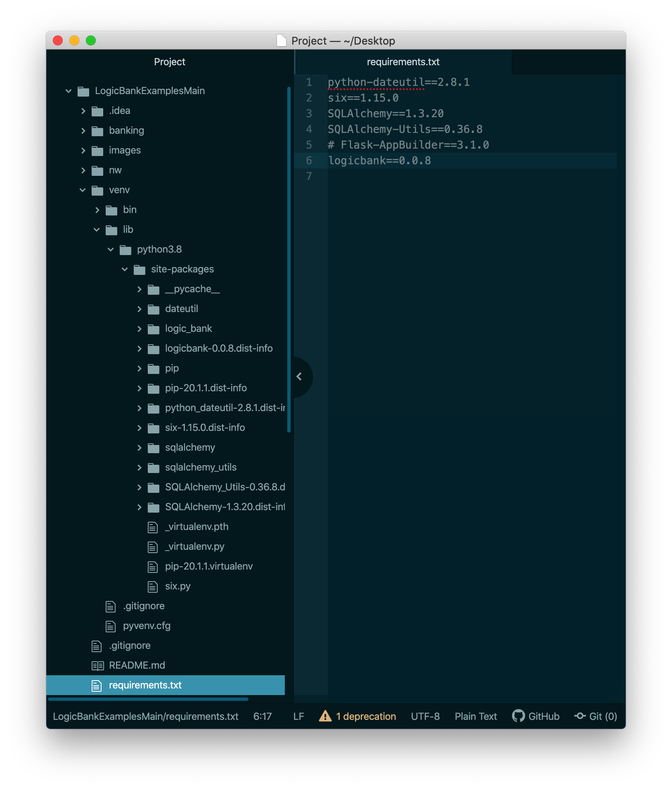Viewport: 672px width, 790px height.
Task: Click the deprecation warning triangle icon
Action: [x=325, y=716]
